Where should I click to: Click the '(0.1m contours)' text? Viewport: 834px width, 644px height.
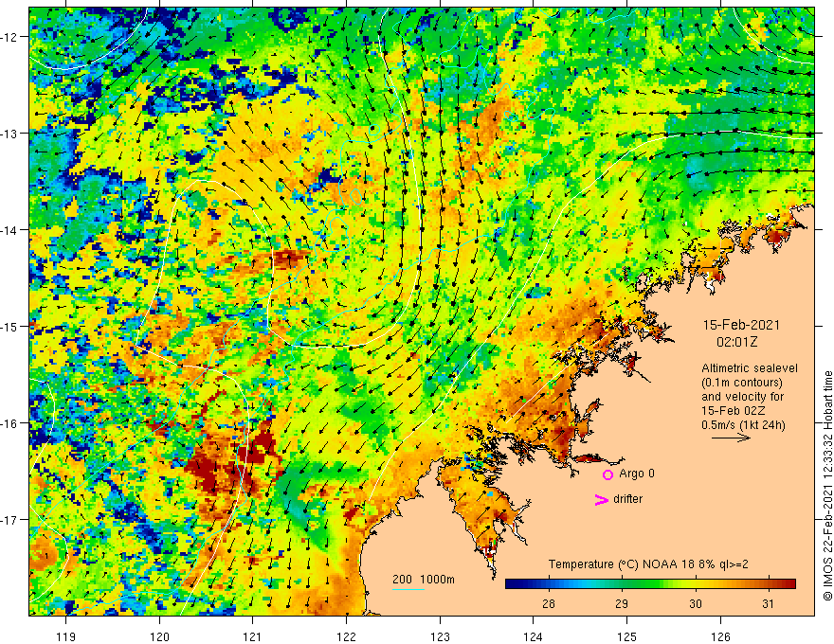point(742,382)
